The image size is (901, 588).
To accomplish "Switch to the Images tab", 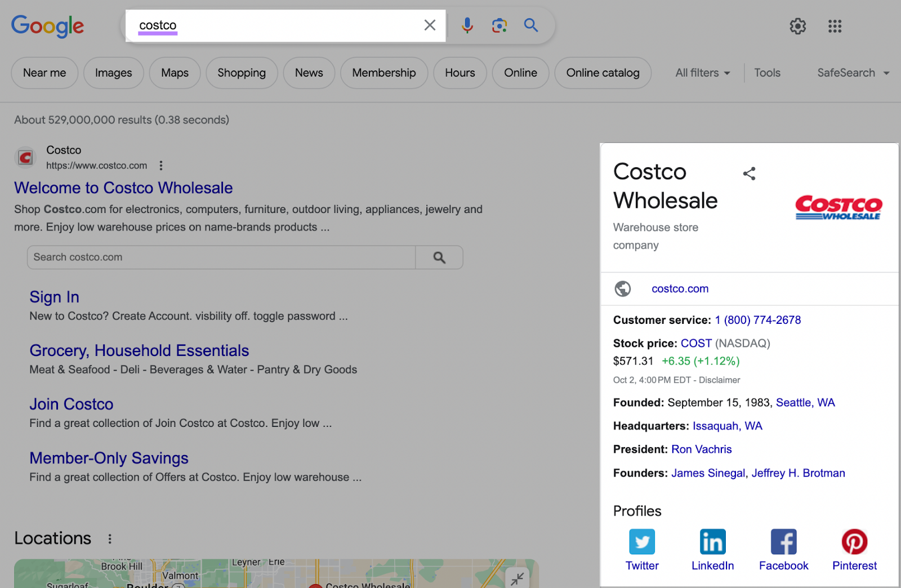I will tap(114, 73).
